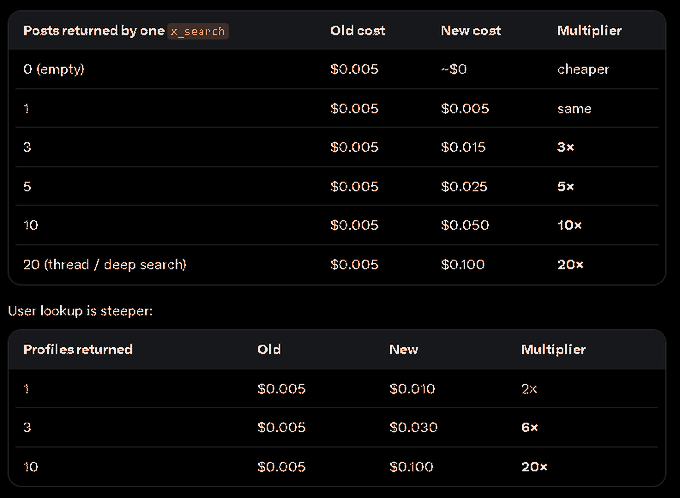Select the '$0.025' new cost cell
This screenshot has width=680, height=498.
point(464,187)
